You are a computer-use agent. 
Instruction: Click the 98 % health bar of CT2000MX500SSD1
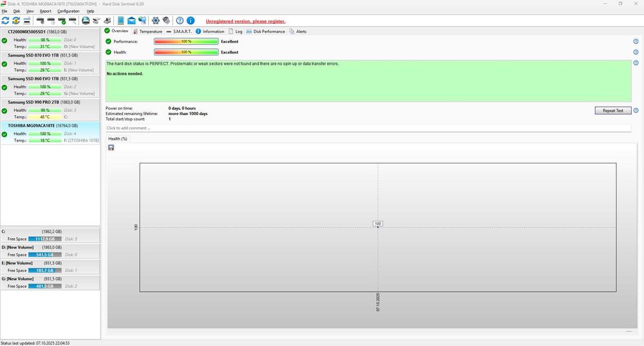[45, 40]
